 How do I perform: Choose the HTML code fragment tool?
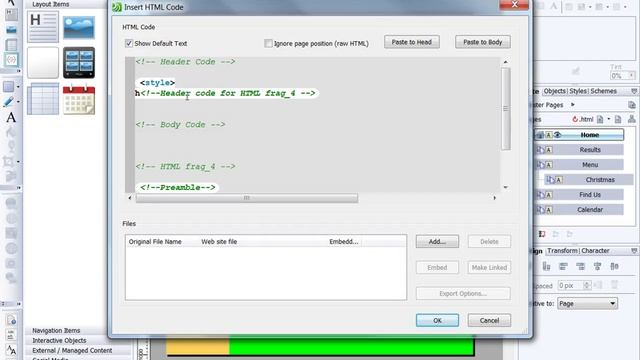tap(11, 60)
